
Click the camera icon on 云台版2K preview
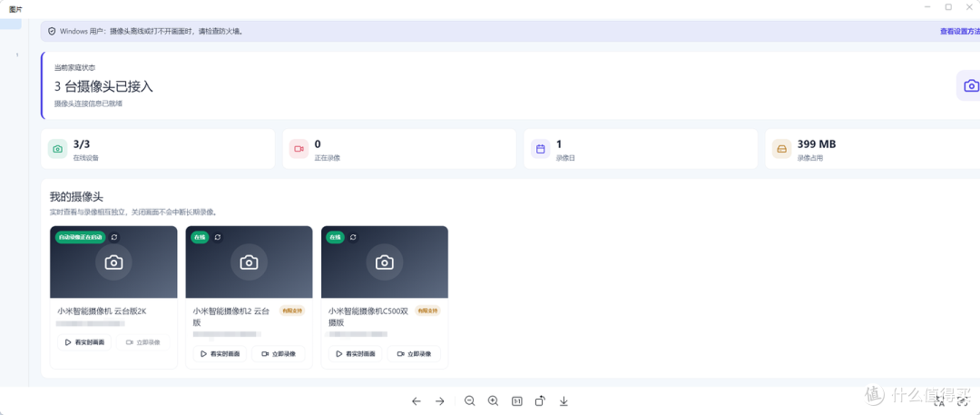coord(113,262)
